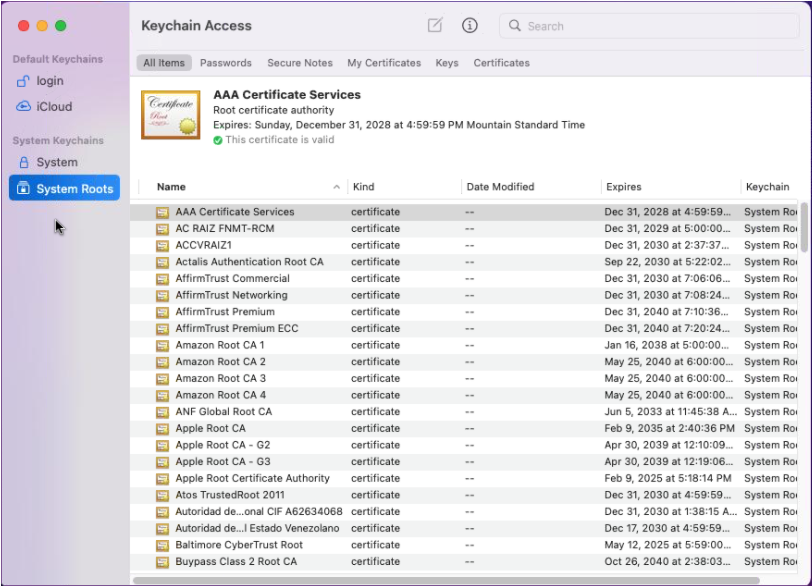Show the My Certificates tab

tap(384, 63)
